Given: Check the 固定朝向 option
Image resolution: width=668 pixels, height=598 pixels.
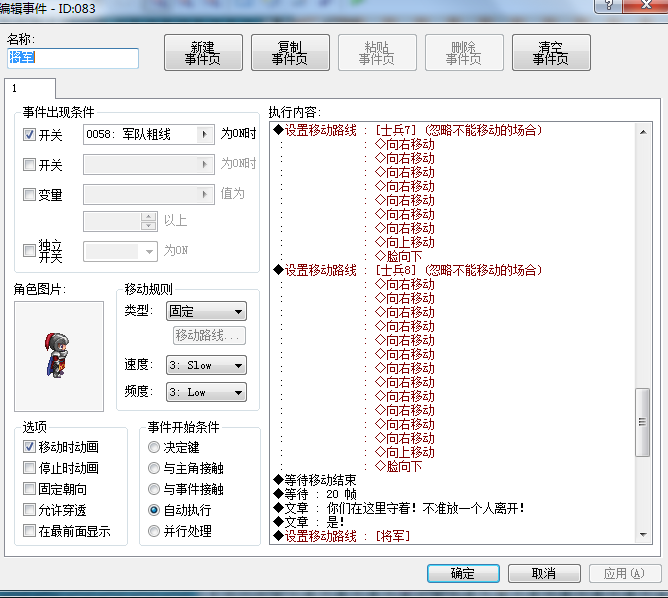Looking at the screenshot, I should (29, 489).
